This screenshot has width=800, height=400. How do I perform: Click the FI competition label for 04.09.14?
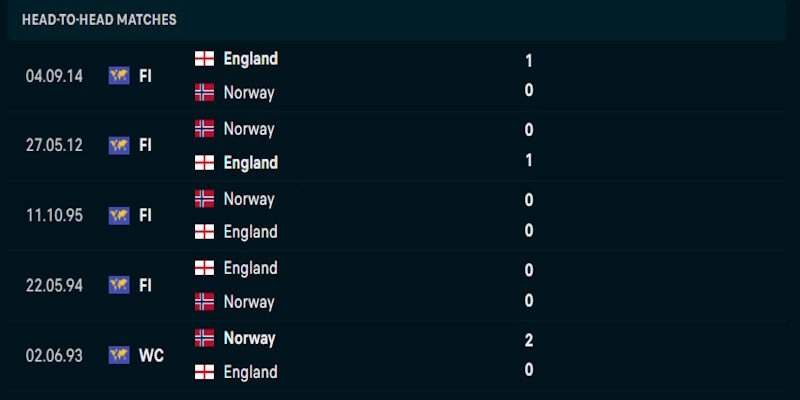coord(145,76)
